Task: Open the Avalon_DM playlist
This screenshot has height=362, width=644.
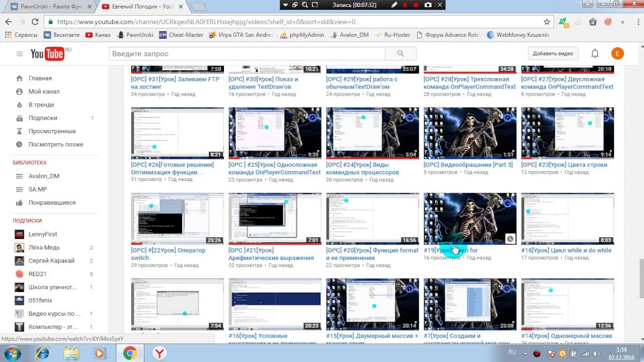Action: click(x=44, y=176)
